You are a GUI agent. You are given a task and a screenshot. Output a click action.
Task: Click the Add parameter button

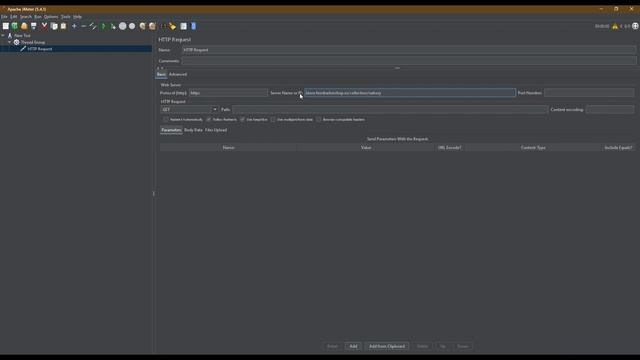[353, 346]
